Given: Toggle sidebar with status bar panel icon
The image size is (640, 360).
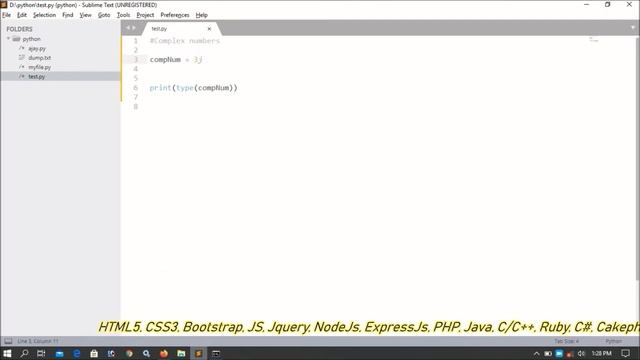Looking at the screenshot, I should [x=8, y=341].
